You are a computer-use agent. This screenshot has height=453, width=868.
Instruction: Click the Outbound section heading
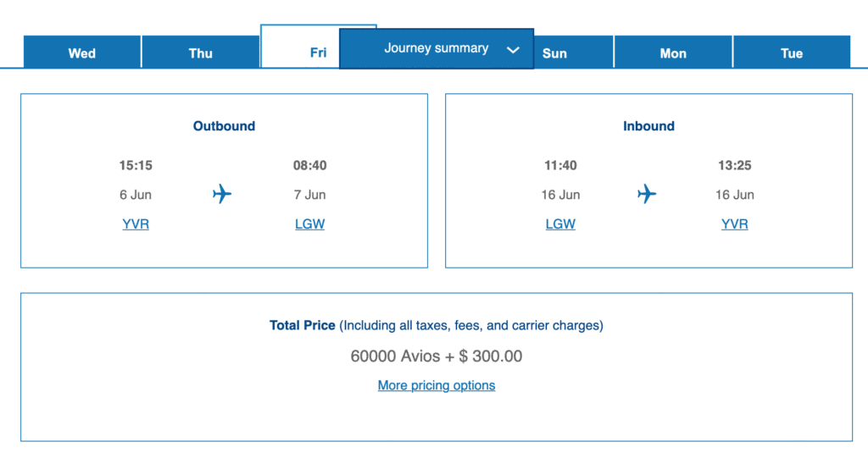click(224, 126)
